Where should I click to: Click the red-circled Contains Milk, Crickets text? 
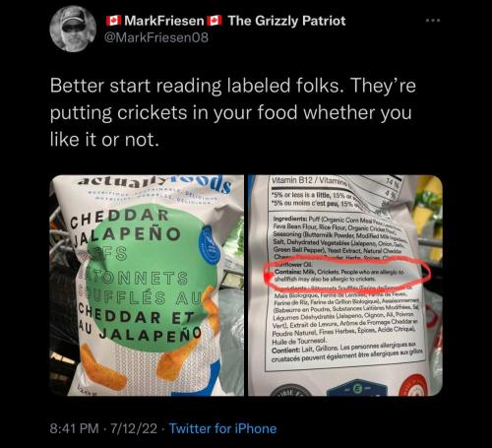tap(340, 276)
